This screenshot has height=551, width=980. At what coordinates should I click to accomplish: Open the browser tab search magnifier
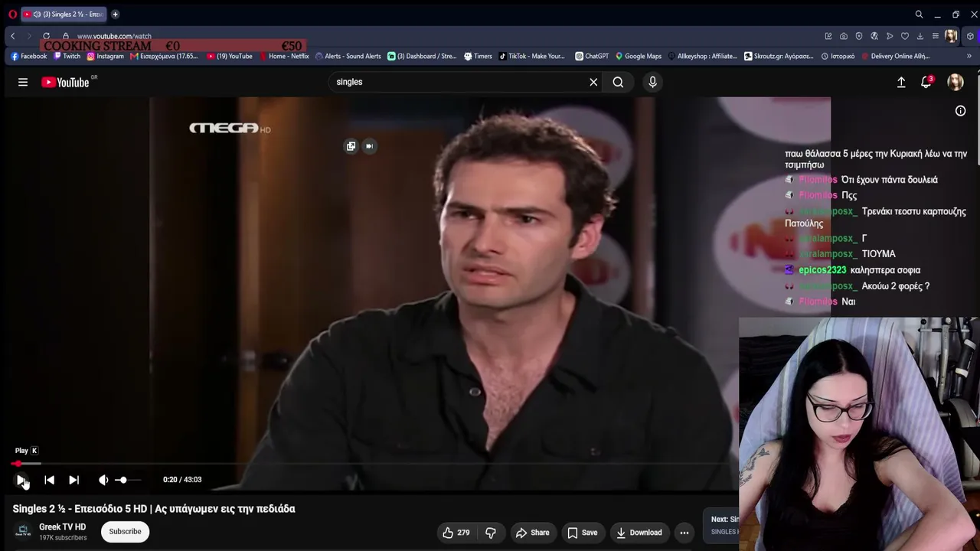click(919, 14)
